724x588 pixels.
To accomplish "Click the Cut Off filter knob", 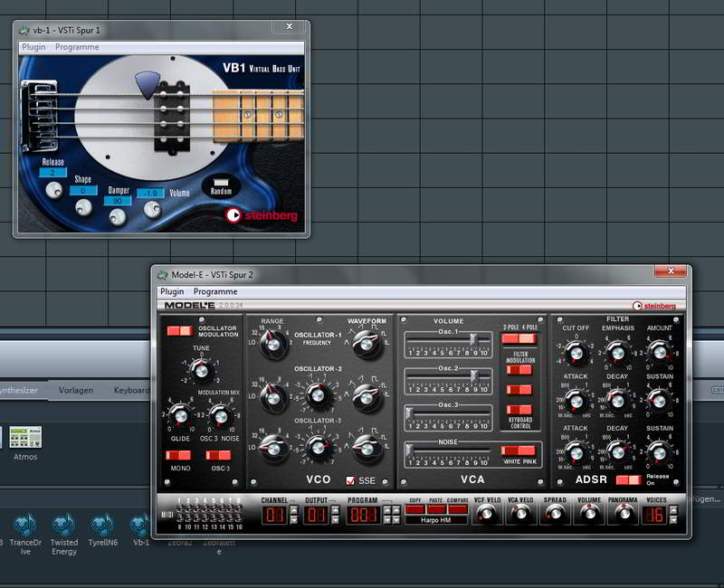I will click(x=576, y=354).
